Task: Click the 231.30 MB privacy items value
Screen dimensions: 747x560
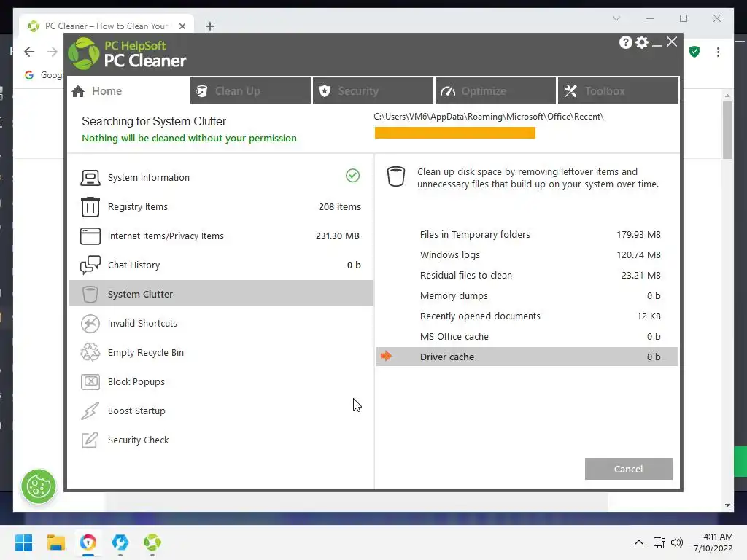Action: 337,236
